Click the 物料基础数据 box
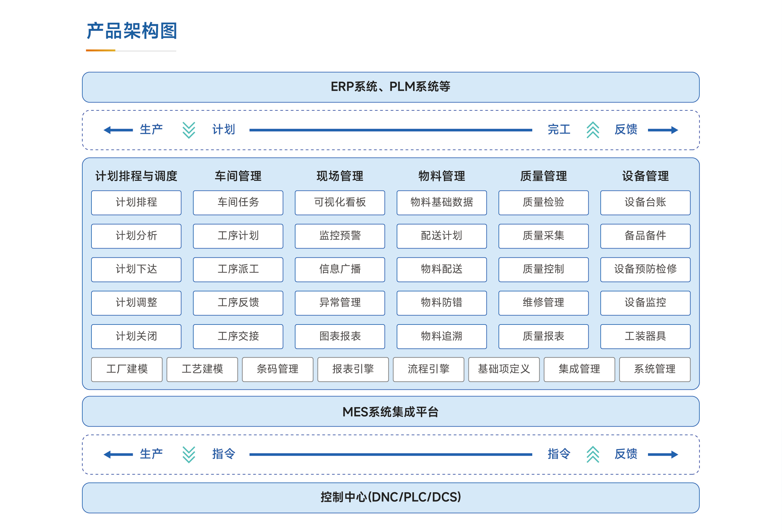The image size is (782, 532). [x=441, y=202]
